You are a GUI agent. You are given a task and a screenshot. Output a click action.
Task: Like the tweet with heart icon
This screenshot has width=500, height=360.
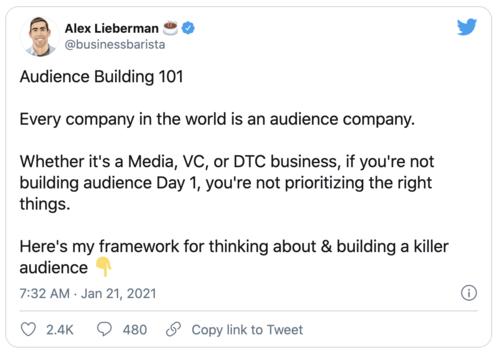pos(28,329)
